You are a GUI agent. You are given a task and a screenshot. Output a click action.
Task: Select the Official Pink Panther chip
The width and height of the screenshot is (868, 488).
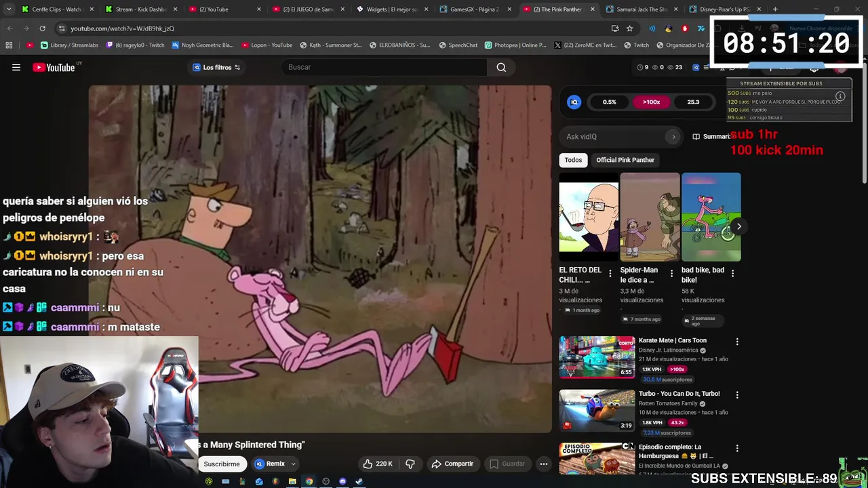pyautogui.click(x=625, y=160)
